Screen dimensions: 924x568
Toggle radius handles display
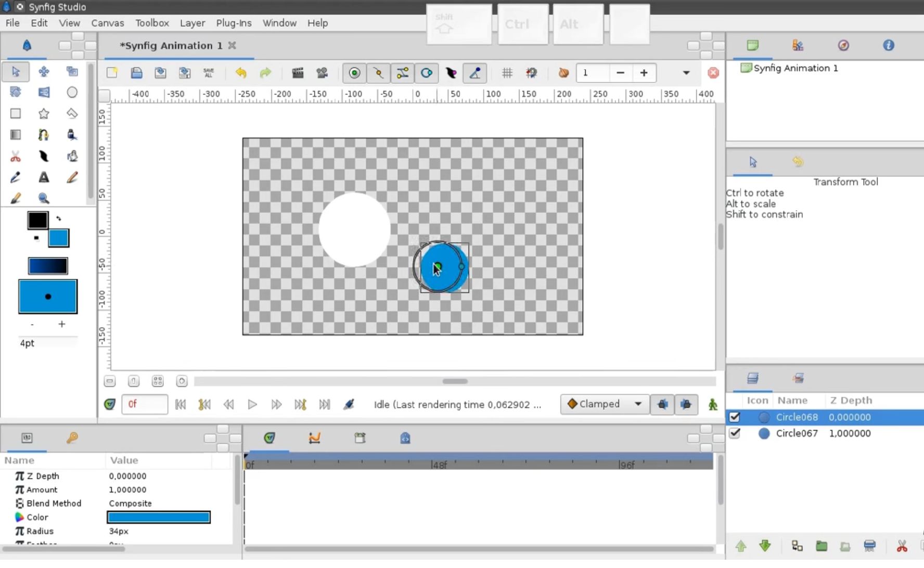click(427, 73)
